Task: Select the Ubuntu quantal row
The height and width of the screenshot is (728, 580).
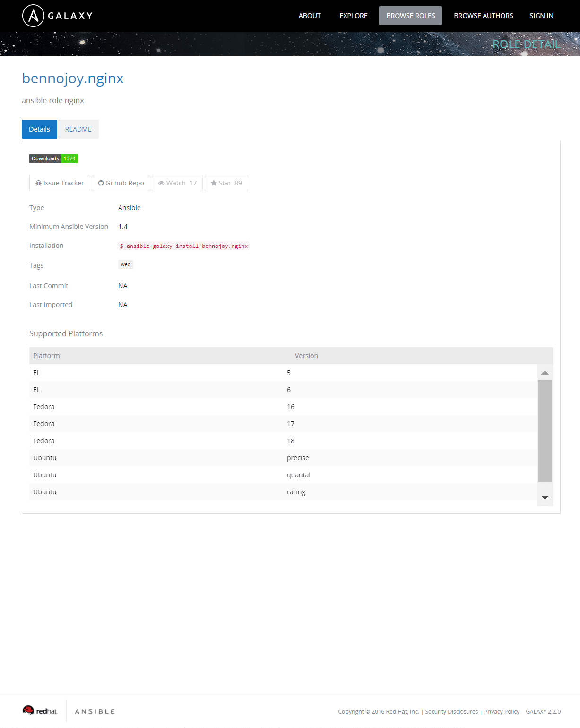Action: coord(283,475)
